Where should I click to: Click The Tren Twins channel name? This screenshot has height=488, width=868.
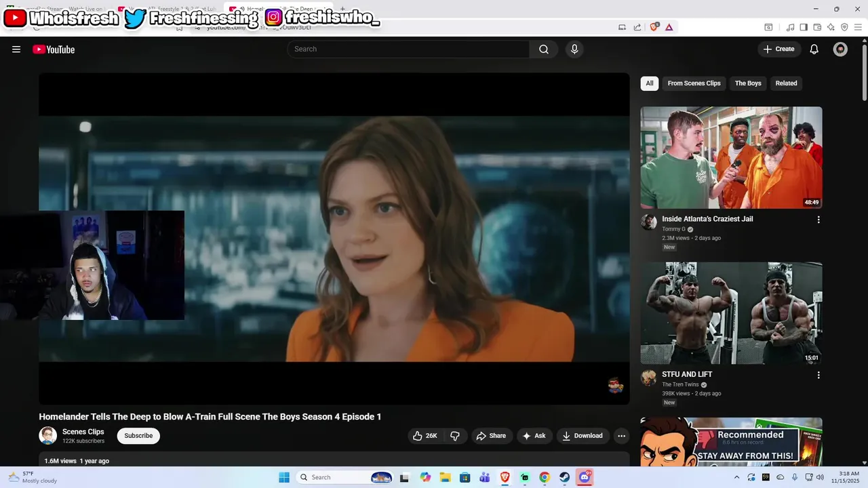pyautogui.click(x=680, y=384)
